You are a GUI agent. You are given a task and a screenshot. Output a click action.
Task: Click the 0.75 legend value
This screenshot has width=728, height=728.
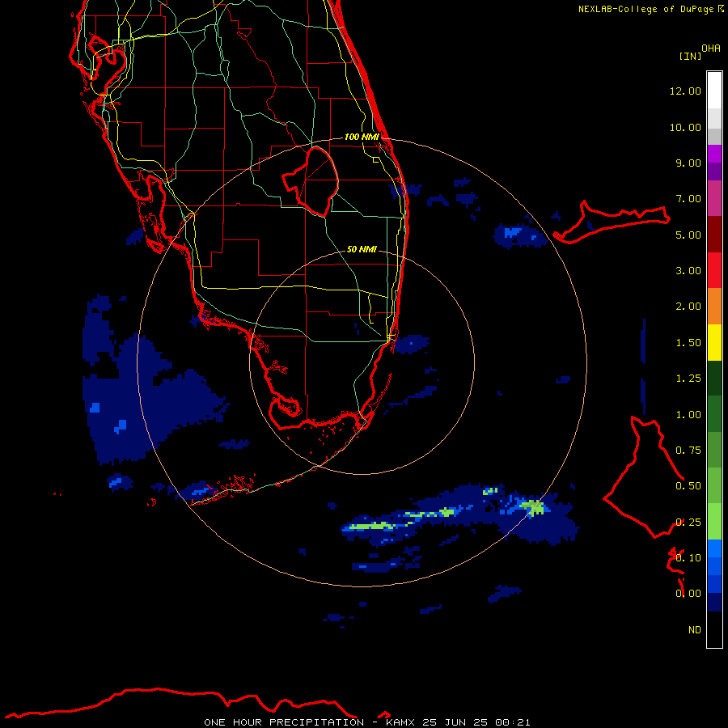click(x=688, y=451)
